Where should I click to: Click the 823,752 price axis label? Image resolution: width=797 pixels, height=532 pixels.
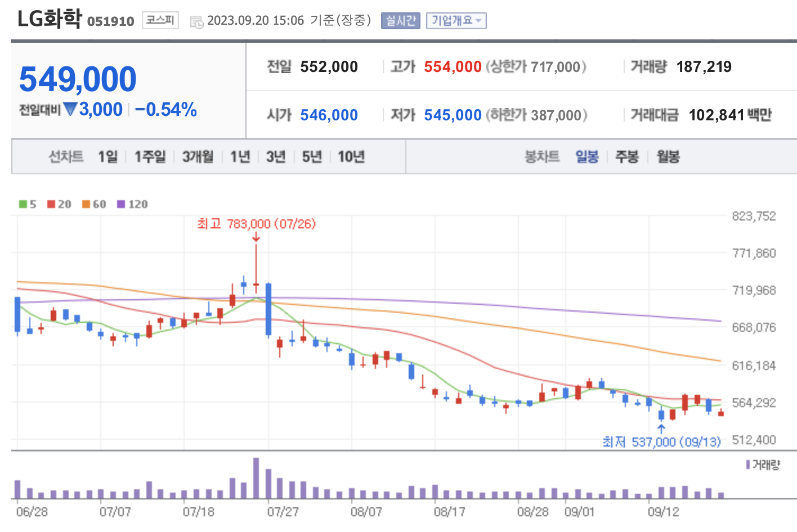(754, 216)
